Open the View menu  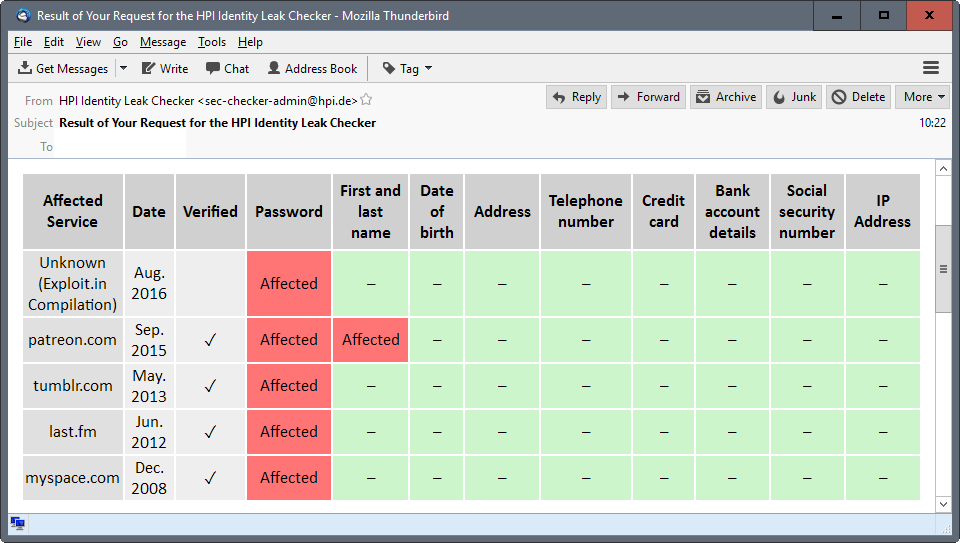88,42
